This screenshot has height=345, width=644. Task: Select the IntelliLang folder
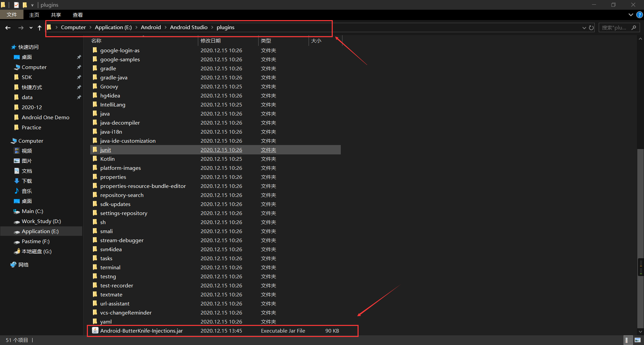[x=113, y=105]
